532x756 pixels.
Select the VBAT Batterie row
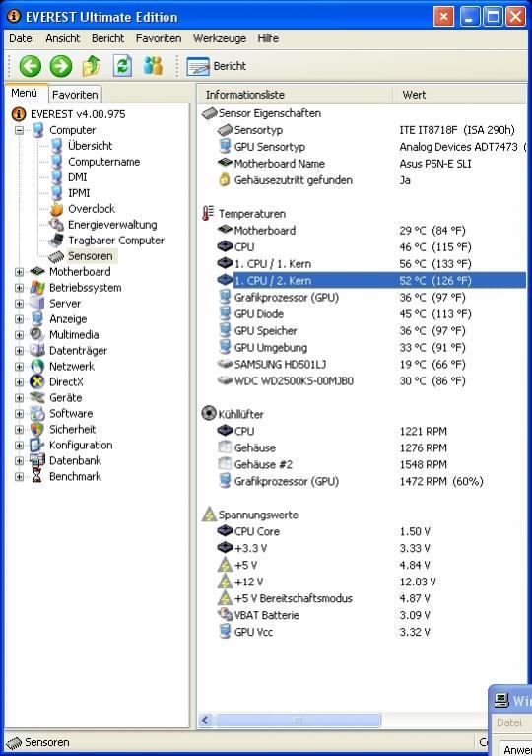[x=371, y=615]
